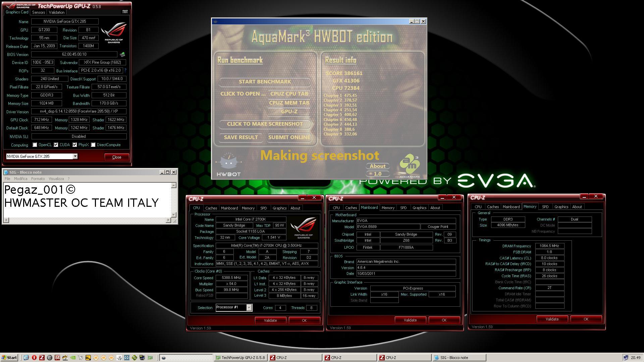
Task: Click the bus interface question mark icon
Action: (x=125, y=70)
